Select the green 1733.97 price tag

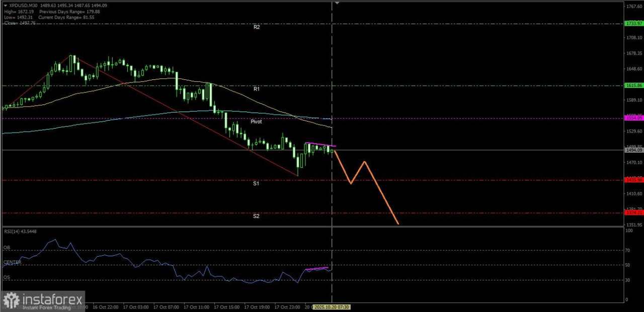pos(633,23)
